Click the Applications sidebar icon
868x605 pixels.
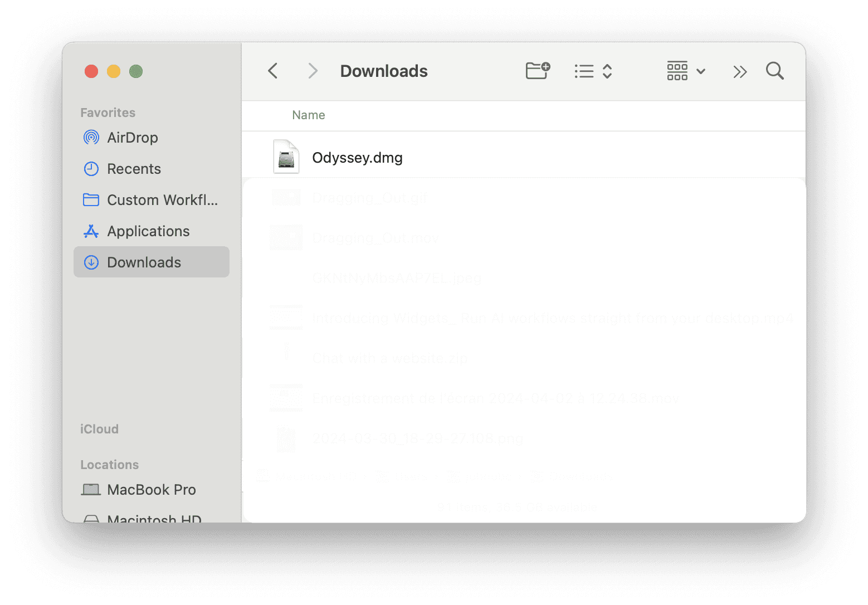click(x=91, y=231)
